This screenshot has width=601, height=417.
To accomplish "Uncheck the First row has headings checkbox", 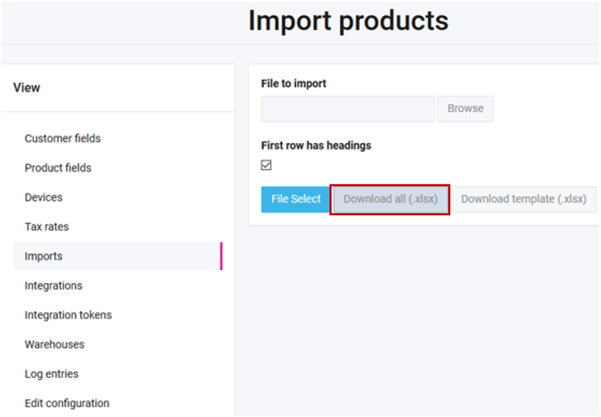I will [x=266, y=165].
